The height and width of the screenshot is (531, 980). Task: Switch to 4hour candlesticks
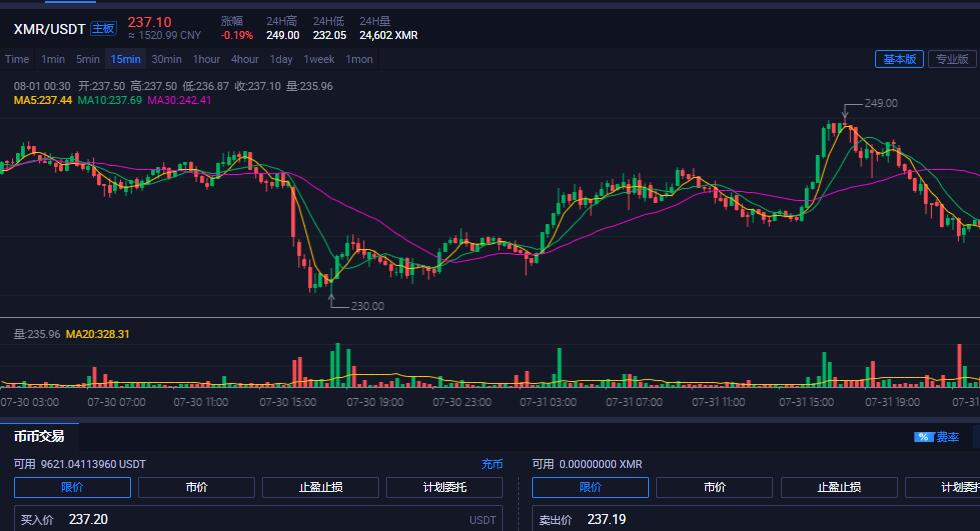[x=245, y=59]
